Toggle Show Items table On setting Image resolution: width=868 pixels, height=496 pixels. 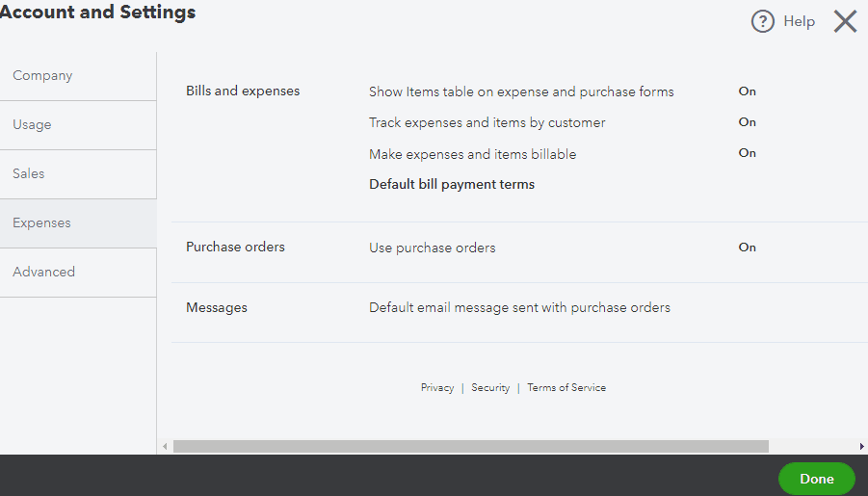point(747,91)
